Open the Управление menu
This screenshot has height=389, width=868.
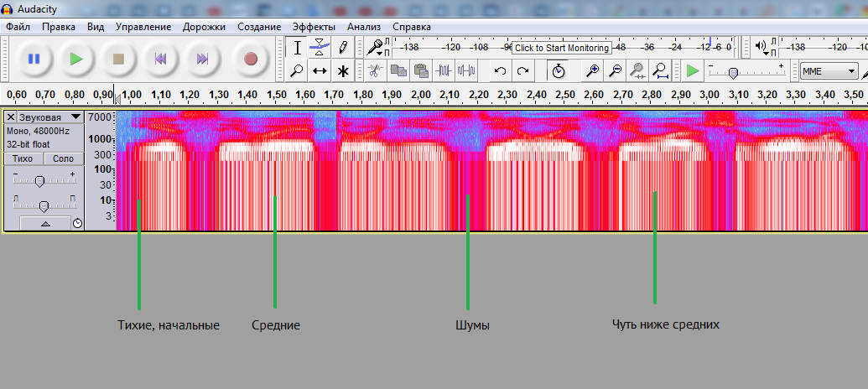pos(143,27)
